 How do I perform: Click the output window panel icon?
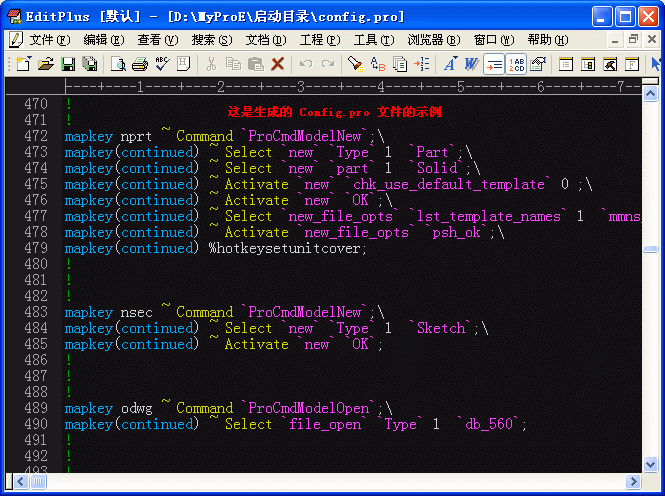point(588,64)
